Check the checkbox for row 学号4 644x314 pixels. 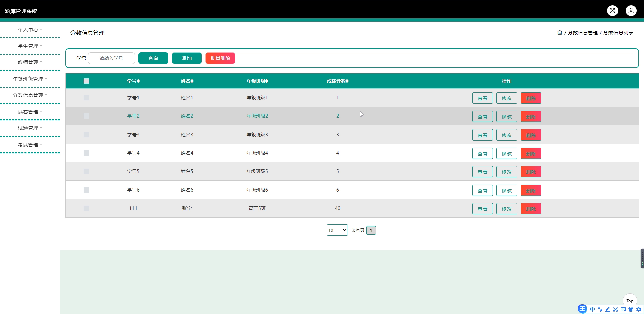coord(86,153)
